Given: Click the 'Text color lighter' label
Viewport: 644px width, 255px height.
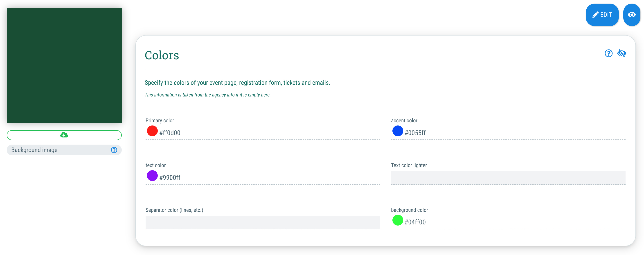Looking at the screenshot, I should [409, 165].
